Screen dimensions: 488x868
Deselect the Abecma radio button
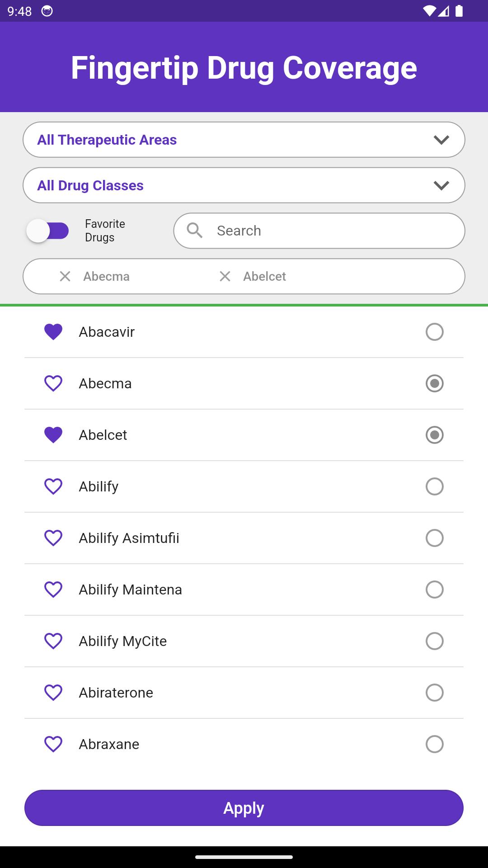point(435,383)
